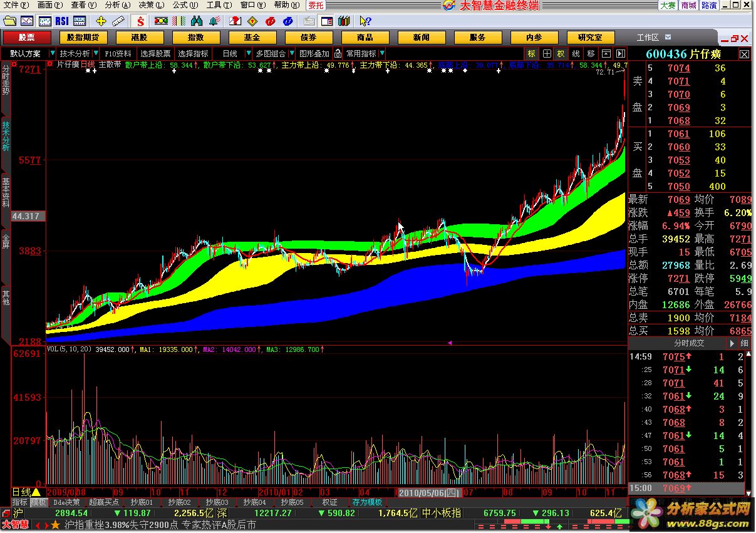Click the yellow diamond toolbar icon
The height and width of the screenshot is (533, 756).
point(252,21)
